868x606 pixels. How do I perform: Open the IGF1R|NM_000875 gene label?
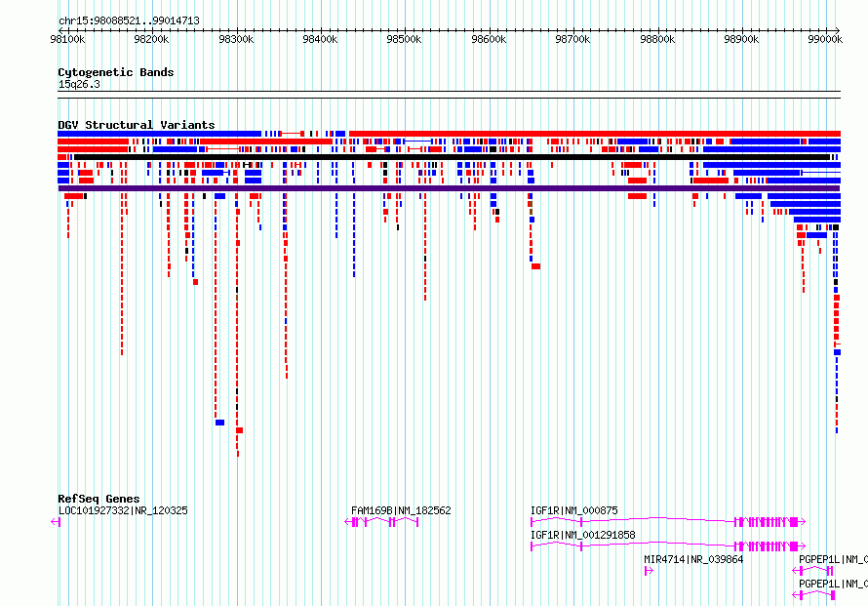[x=574, y=510]
